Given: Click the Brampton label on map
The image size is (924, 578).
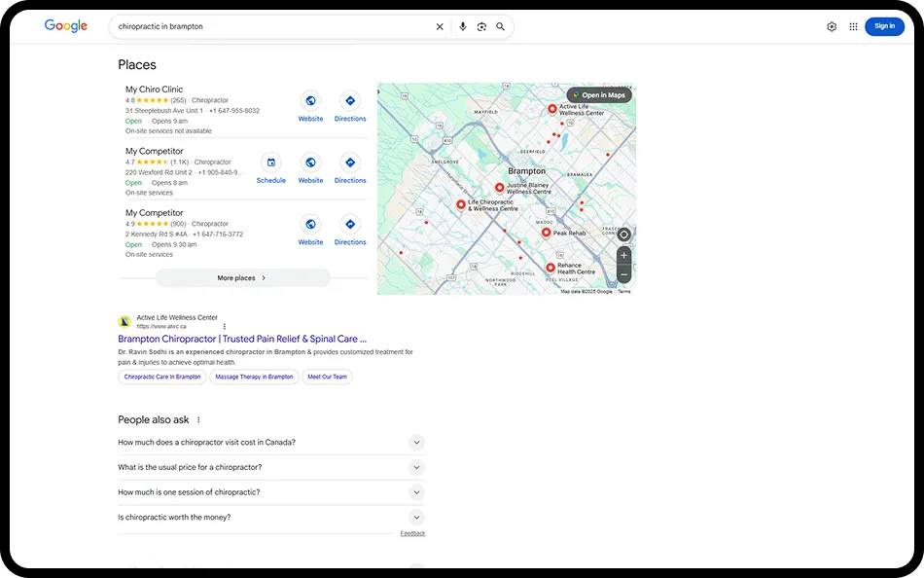Looking at the screenshot, I should point(527,171).
